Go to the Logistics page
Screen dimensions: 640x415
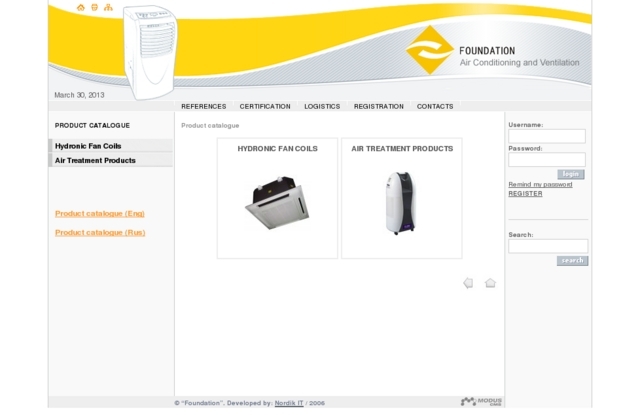click(x=322, y=106)
